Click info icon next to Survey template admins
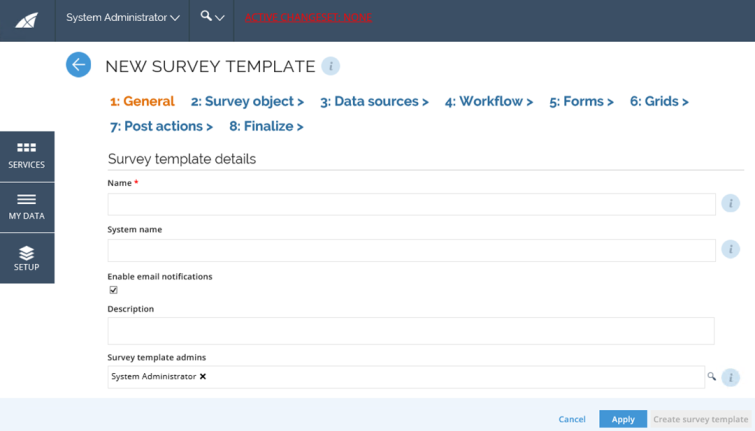Image resolution: width=755 pixels, height=431 pixels. [x=730, y=377]
